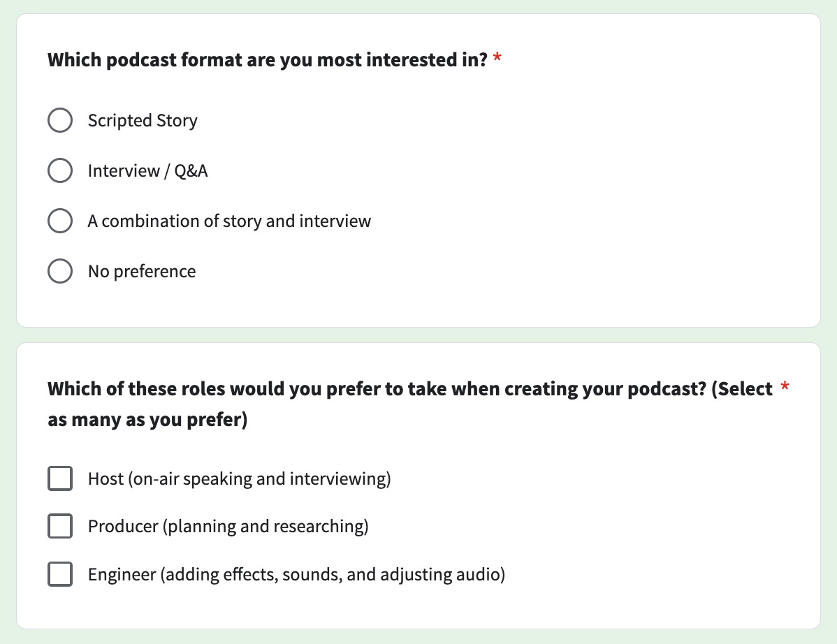Click "A combination of story and interview" text
Viewport: 837px width, 644px height.
point(229,221)
